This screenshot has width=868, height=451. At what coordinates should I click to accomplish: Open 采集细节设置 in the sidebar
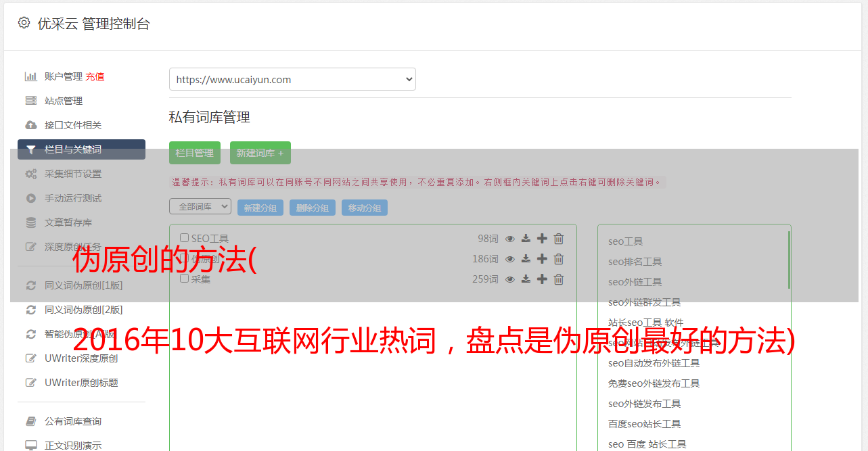point(73,174)
